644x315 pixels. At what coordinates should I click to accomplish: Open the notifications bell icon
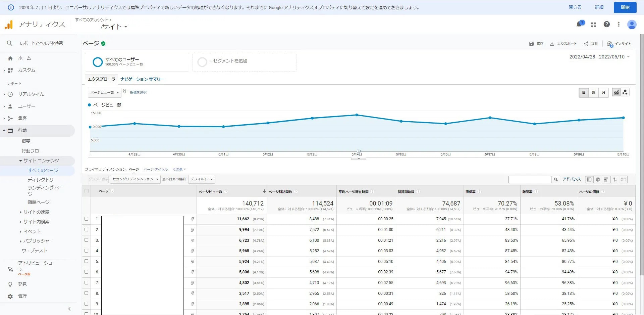[x=579, y=24]
